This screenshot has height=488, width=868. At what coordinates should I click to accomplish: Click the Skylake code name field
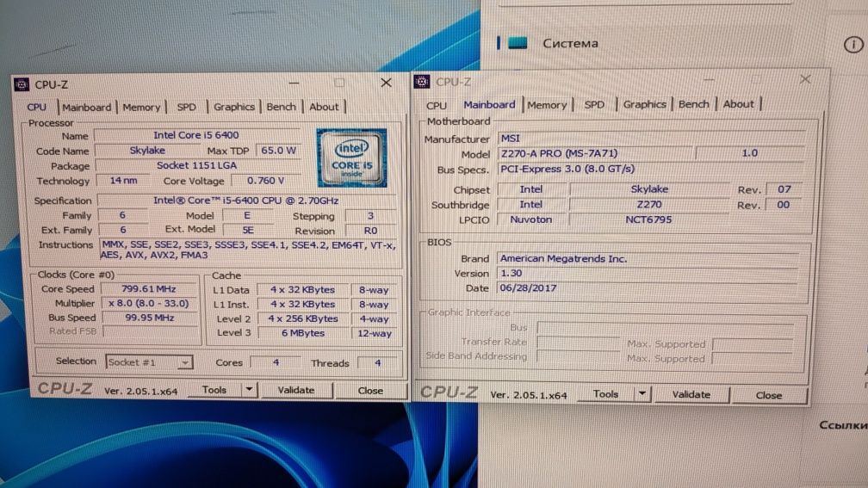[x=147, y=151]
